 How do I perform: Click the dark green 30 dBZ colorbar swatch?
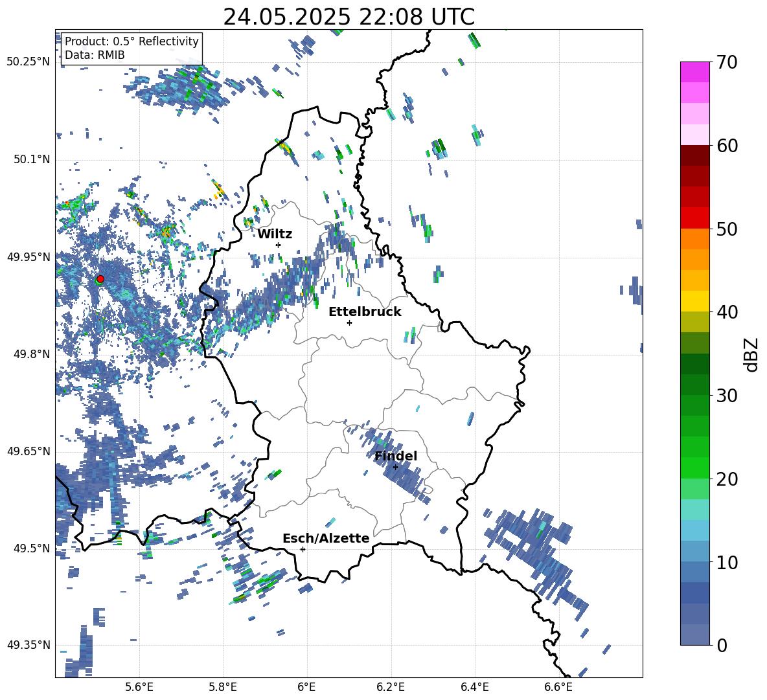pyautogui.click(x=694, y=384)
